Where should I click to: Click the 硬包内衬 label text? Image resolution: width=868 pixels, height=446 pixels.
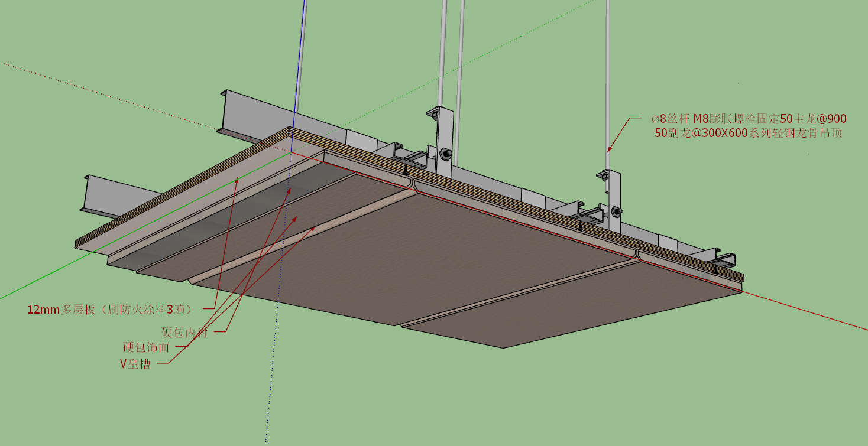tap(184, 332)
